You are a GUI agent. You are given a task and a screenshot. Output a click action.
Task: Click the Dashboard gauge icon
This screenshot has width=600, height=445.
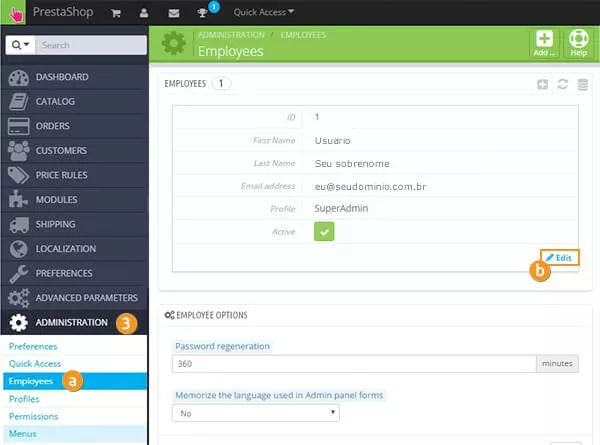[18, 78]
